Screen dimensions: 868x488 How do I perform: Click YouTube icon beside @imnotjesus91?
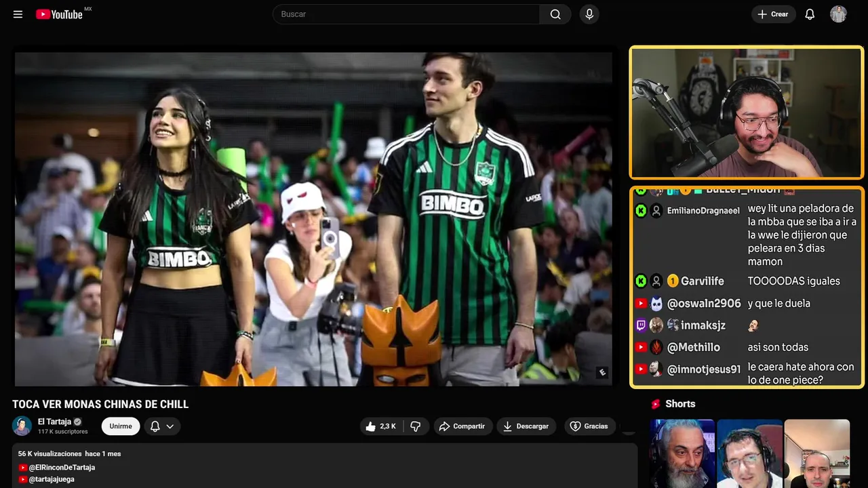point(641,369)
